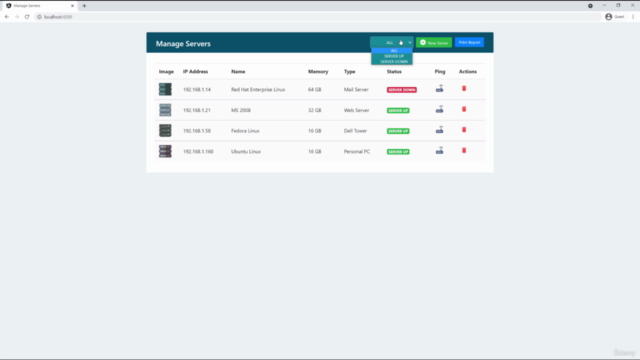
Task: Open a new browser tab
Action: coord(84,6)
